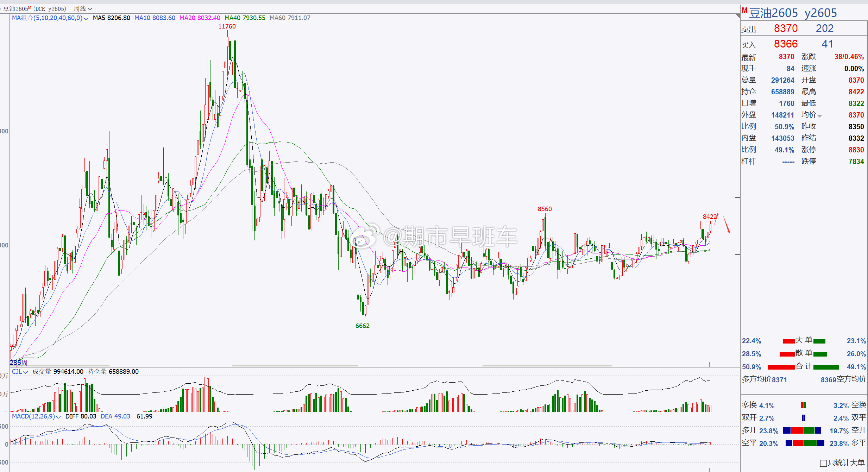This screenshot has height=472, width=868.
Task: Expand the MA组合 indicator dropdown
Action: (86, 18)
